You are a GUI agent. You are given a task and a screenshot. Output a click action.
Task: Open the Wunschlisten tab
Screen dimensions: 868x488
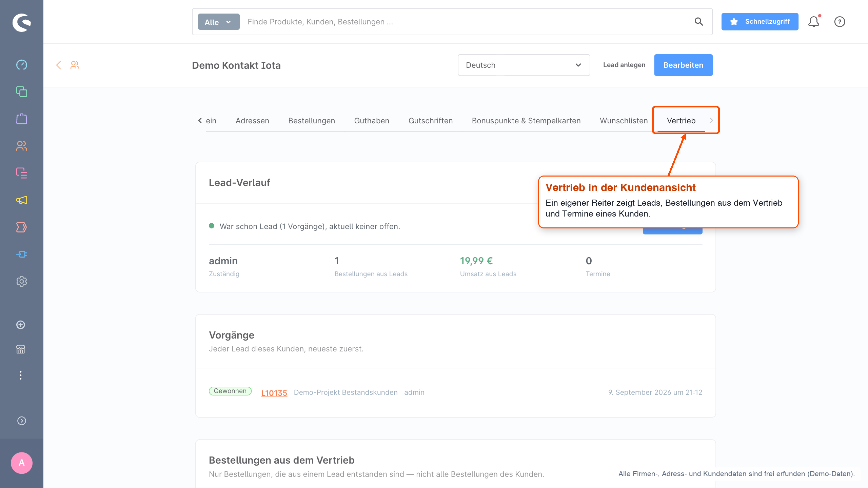[x=624, y=121]
